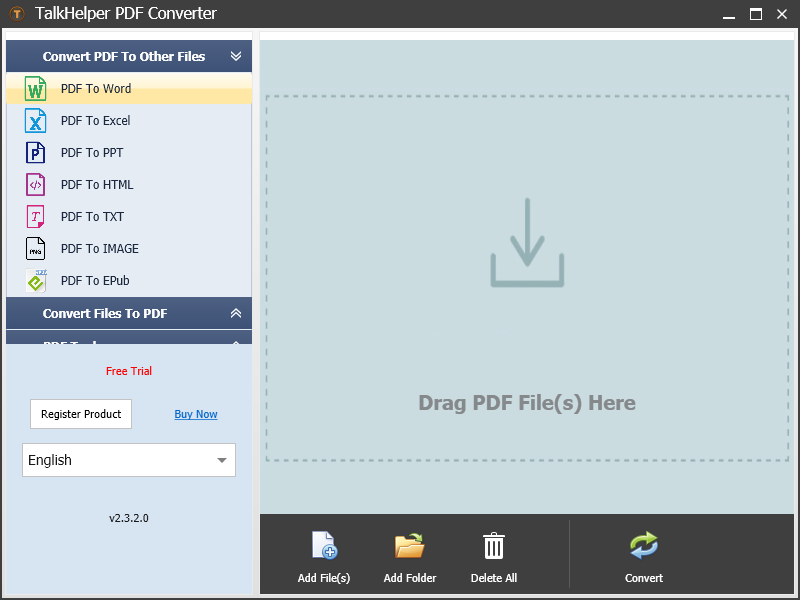The height and width of the screenshot is (600, 800).
Task: Click the Add Folder icon
Action: (x=408, y=545)
